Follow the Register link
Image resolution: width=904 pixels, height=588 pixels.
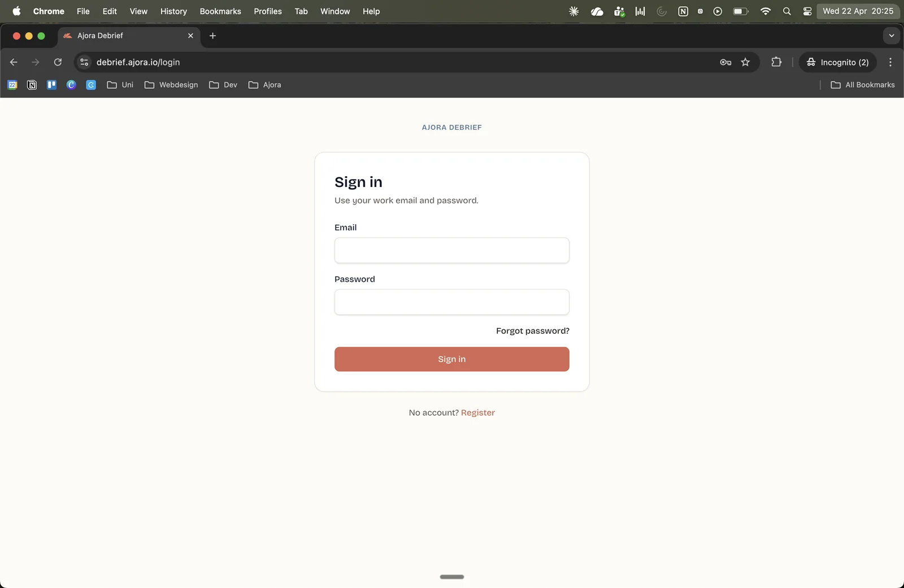point(478,413)
